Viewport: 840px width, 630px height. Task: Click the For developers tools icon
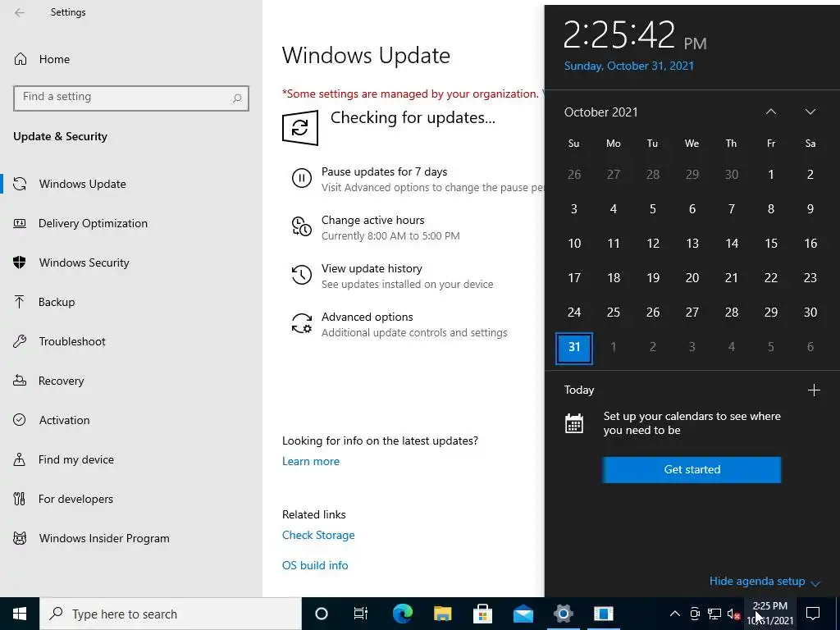20,499
